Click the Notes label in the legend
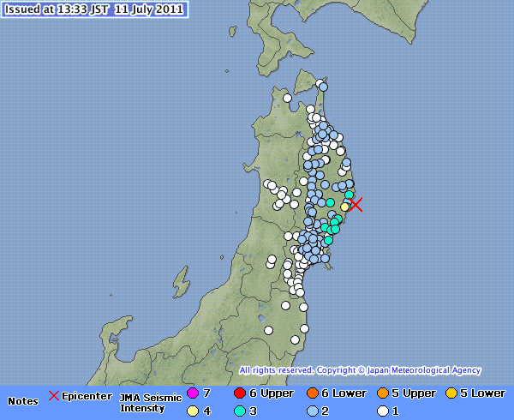 point(22,401)
